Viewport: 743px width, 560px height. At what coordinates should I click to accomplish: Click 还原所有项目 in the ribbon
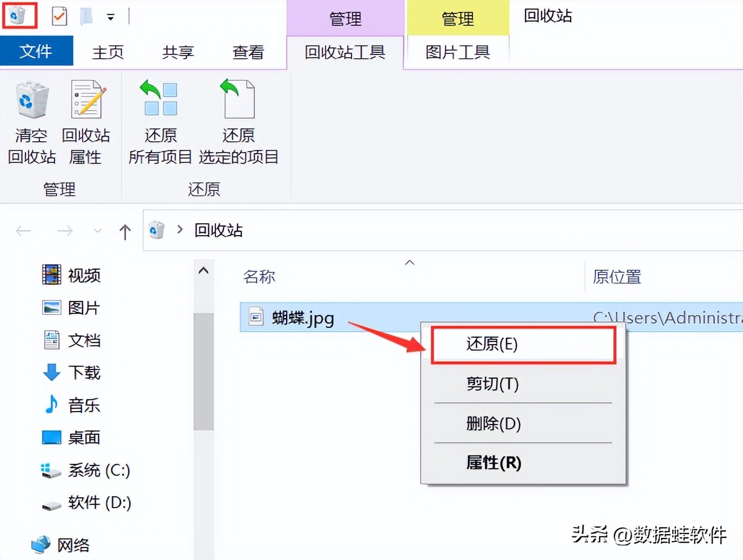[x=160, y=122]
